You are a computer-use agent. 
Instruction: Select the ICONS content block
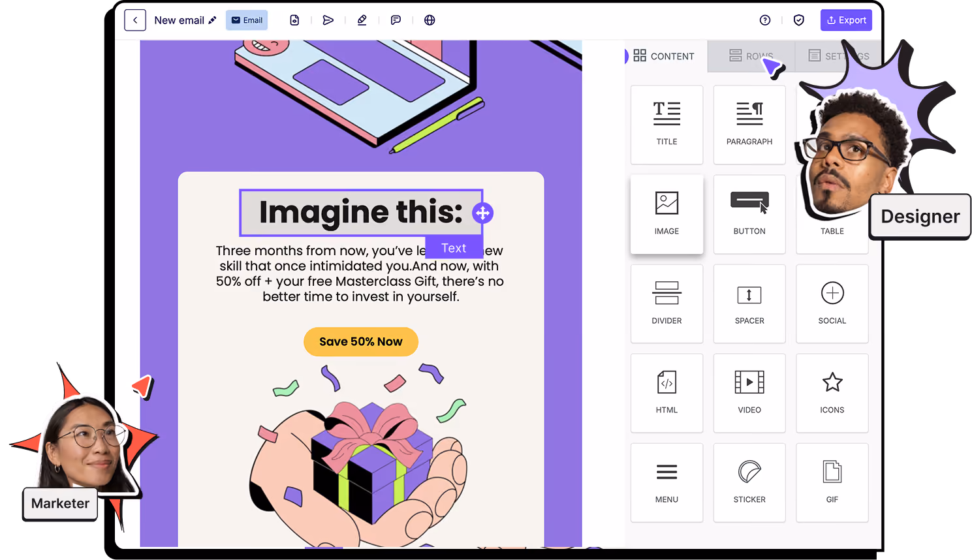click(x=832, y=393)
